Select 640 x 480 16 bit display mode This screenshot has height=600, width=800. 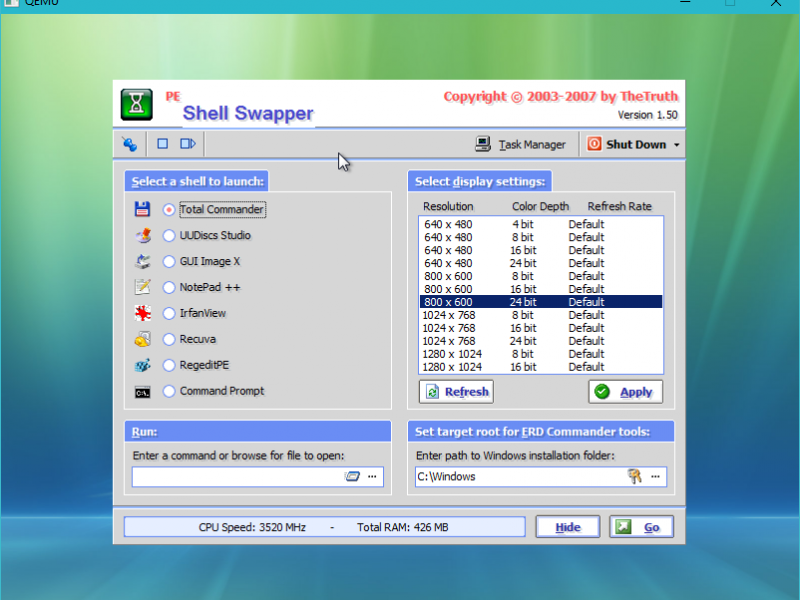541,251
